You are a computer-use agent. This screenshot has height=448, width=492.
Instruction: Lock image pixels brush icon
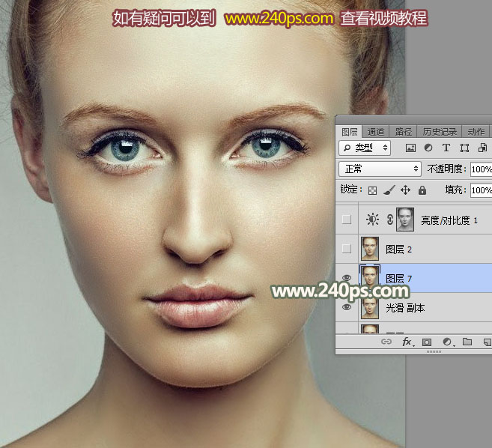pos(389,190)
